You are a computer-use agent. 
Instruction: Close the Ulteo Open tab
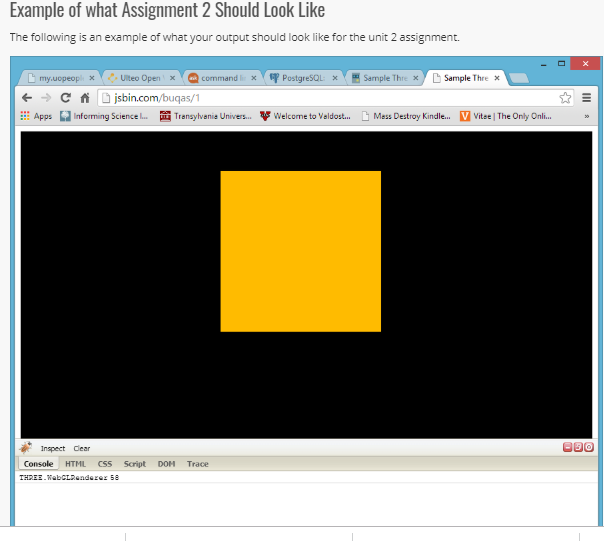[x=173, y=78]
